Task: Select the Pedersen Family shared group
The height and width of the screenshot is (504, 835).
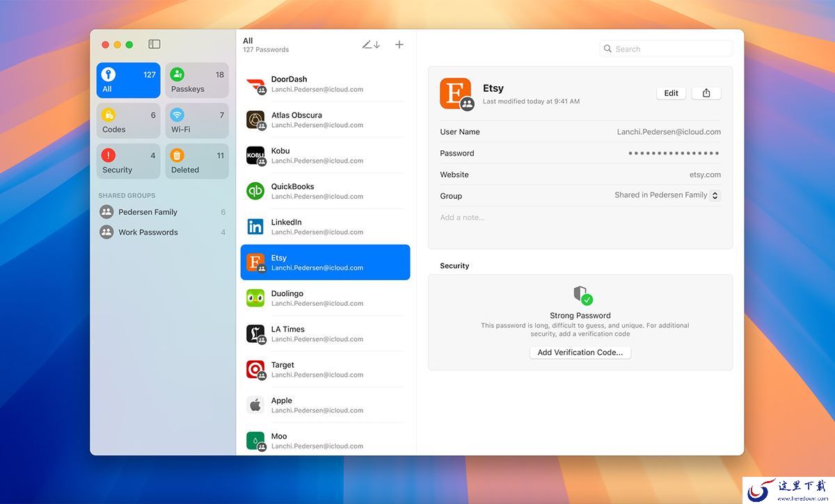Action: (163, 212)
